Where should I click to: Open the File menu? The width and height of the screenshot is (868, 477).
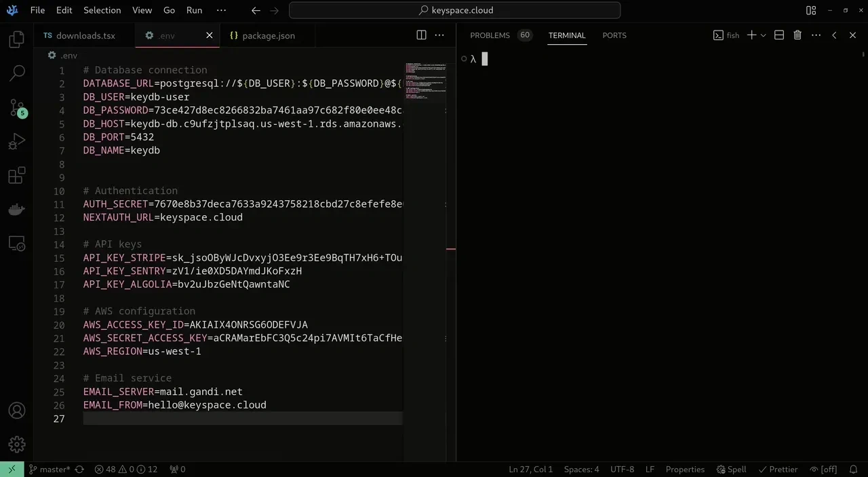pyautogui.click(x=37, y=10)
